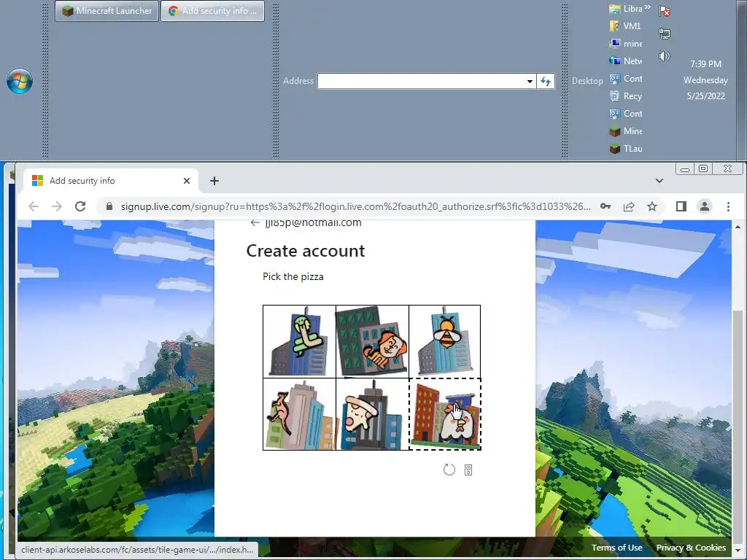This screenshot has width=747, height=560.
Task: Pick the dog on building tile
Action: coord(372,341)
